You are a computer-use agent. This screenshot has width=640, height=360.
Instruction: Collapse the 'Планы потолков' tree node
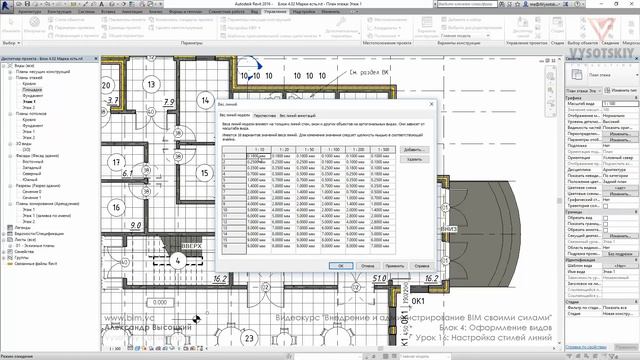point(10,114)
